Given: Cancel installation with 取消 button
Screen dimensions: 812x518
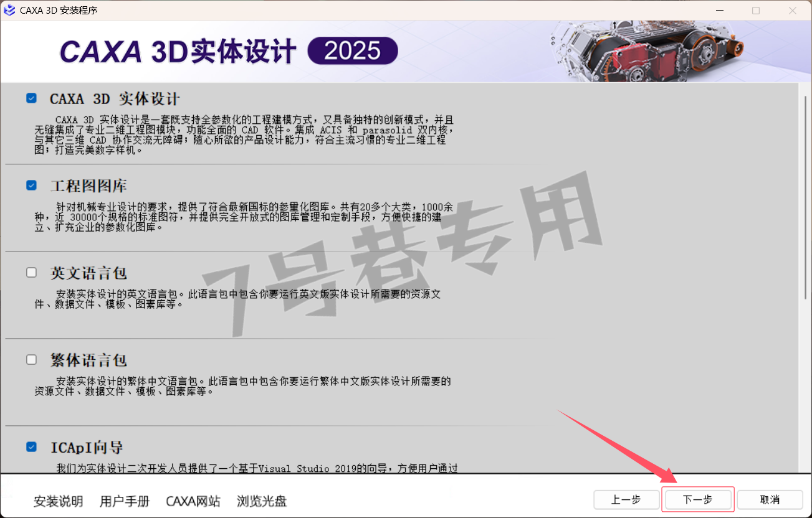Looking at the screenshot, I should click(770, 499).
